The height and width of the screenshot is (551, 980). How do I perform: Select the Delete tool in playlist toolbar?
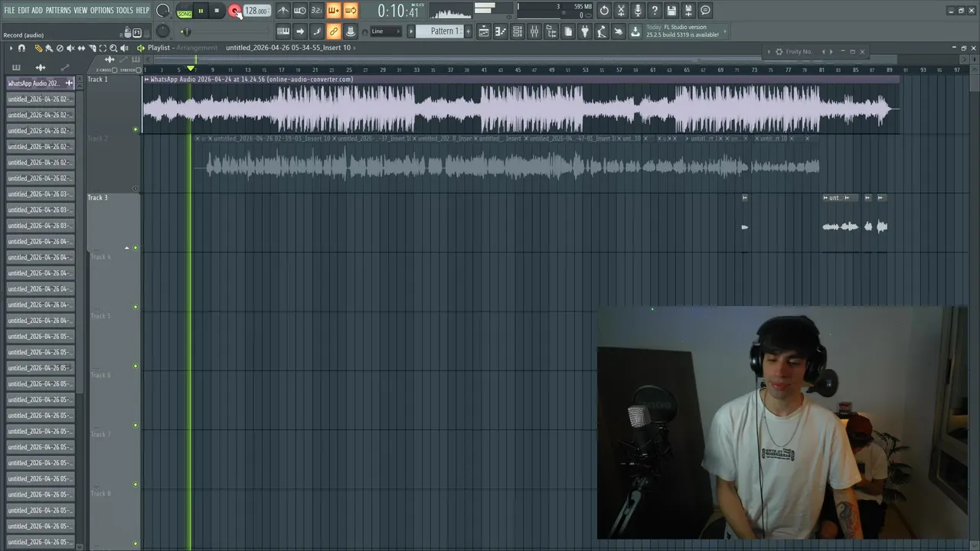point(60,47)
